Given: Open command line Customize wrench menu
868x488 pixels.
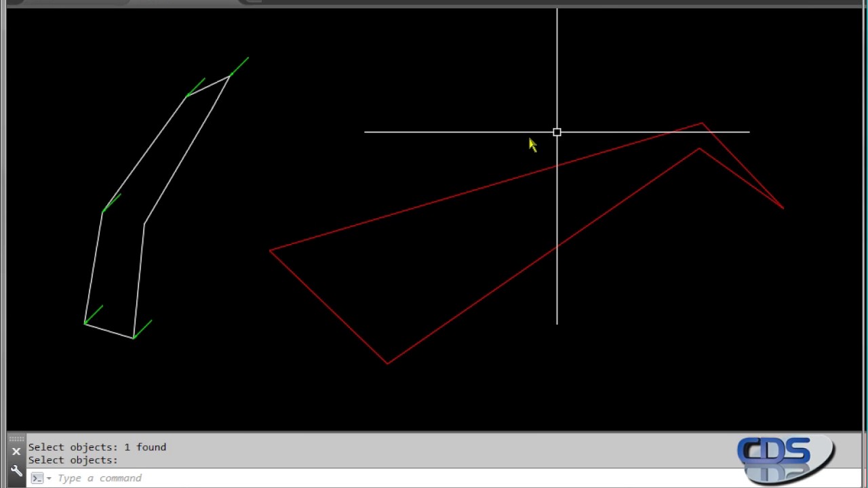Looking at the screenshot, I should (x=16, y=472).
